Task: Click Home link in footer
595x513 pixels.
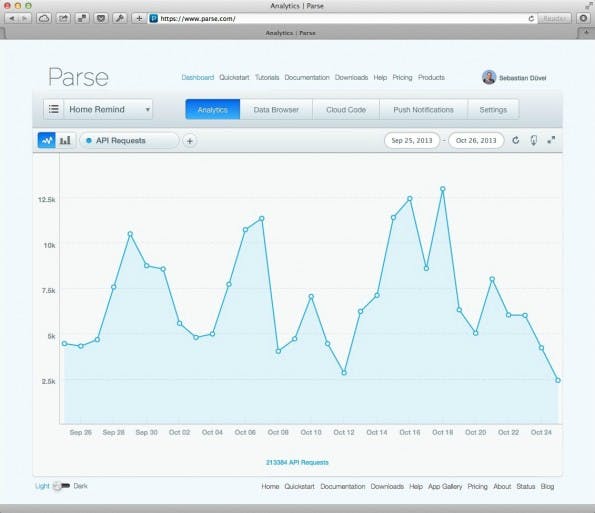Action: (270, 486)
